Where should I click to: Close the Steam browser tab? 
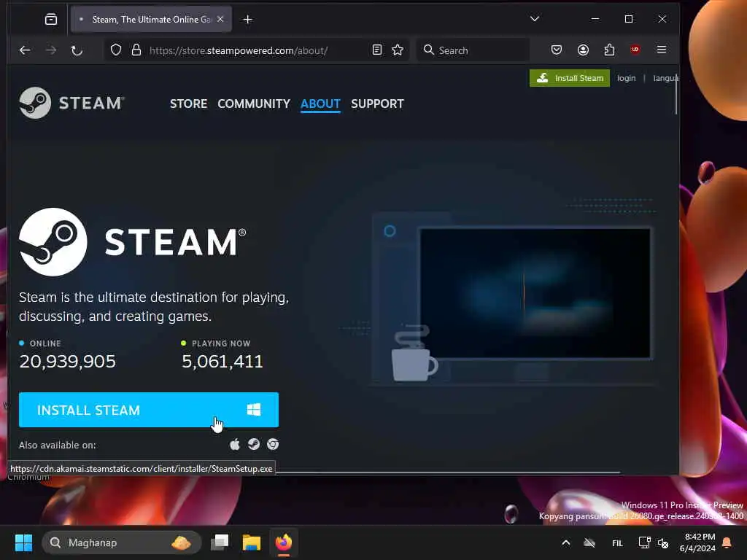coord(220,19)
